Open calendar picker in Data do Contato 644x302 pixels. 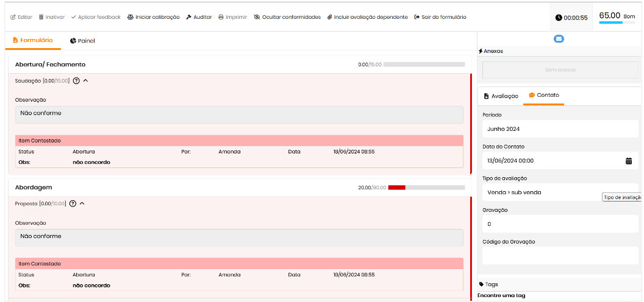pos(628,161)
